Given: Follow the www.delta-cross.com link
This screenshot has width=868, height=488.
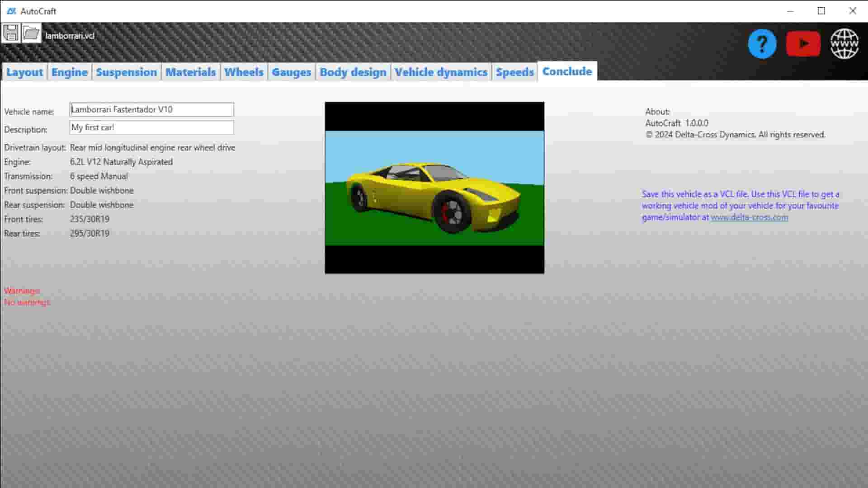Looking at the screenshot, I should pos(750,217).
